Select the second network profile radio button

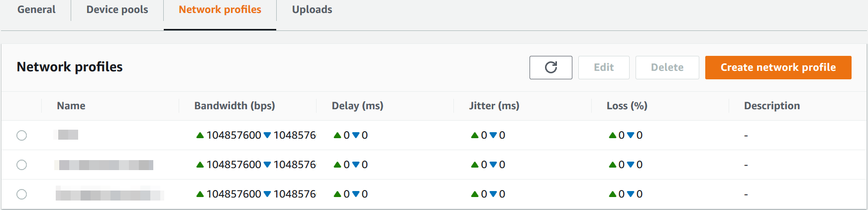click(x=21, y=165)
